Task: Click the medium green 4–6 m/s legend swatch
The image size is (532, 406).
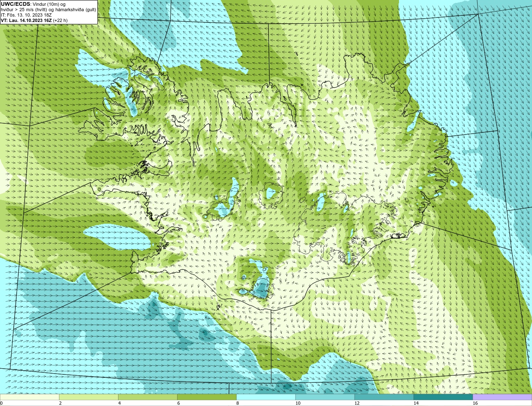Action: click(x=148, y=397)
